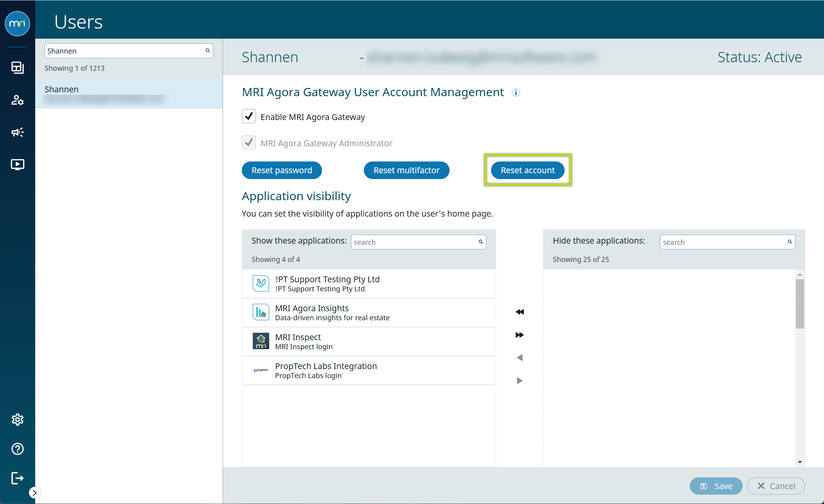Click the move-all-left double arrow
The image size is (824, 504).
(520, 312)
